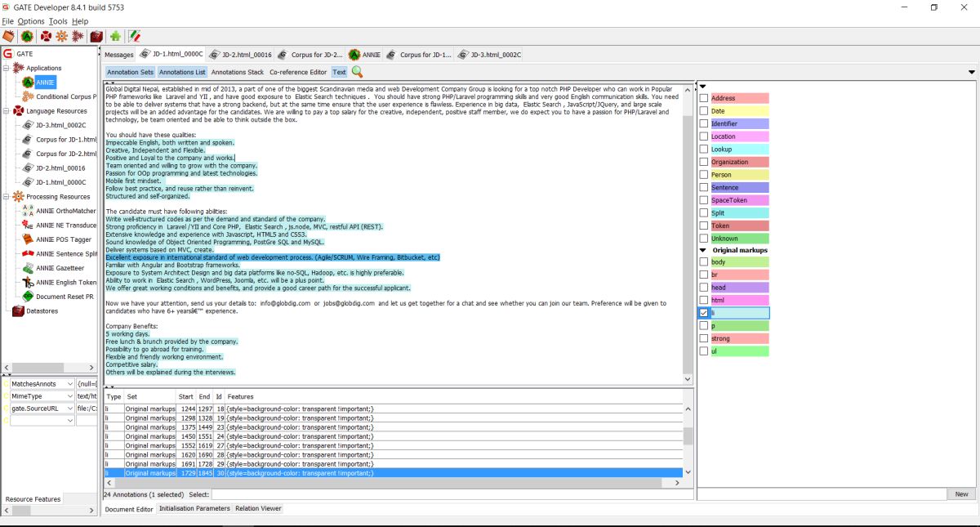Viewport: 980px width, 527px height.
Task: Switch to the Messages tab
Action: 119,55
